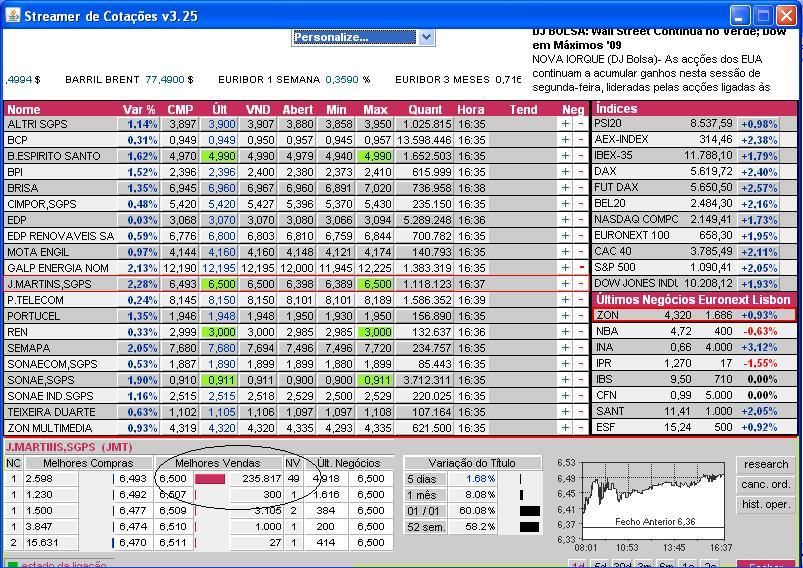Click the plus icon in the SONAE IND.SGPS row
Screen dimensions: 803x568
tap(565, 396)
